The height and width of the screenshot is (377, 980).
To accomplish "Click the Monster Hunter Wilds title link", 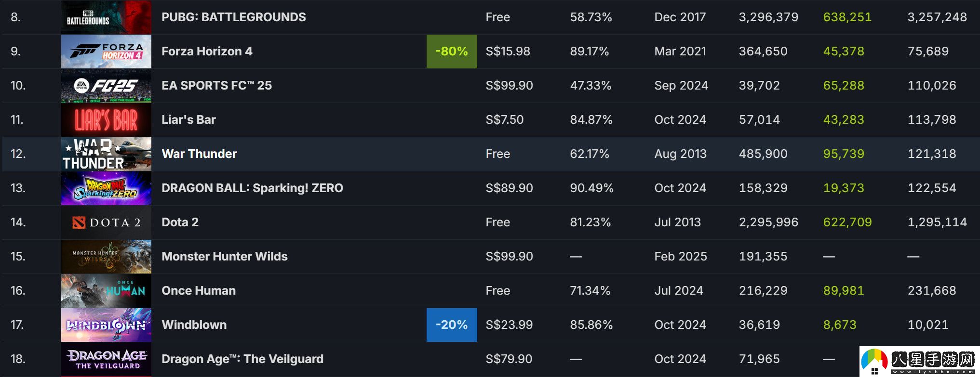I will (224, 257).
